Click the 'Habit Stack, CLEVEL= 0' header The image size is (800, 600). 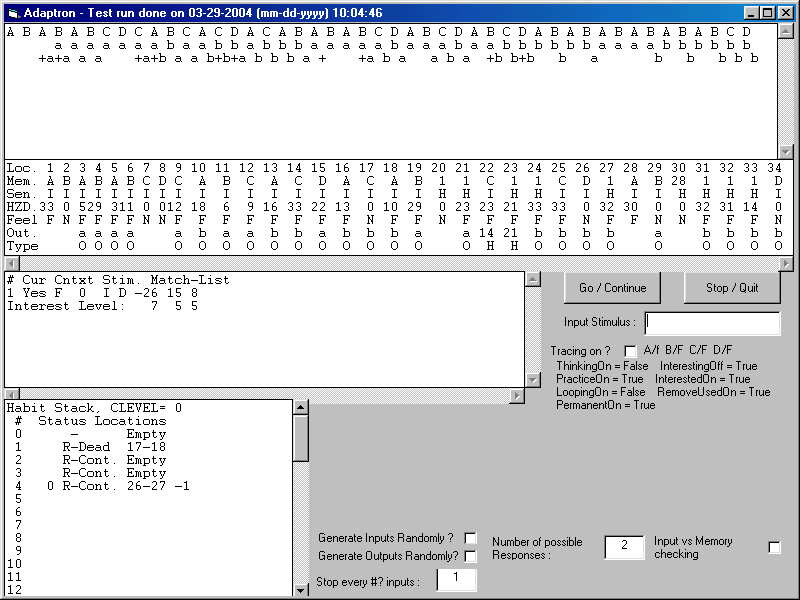click(x=94, y=408)
